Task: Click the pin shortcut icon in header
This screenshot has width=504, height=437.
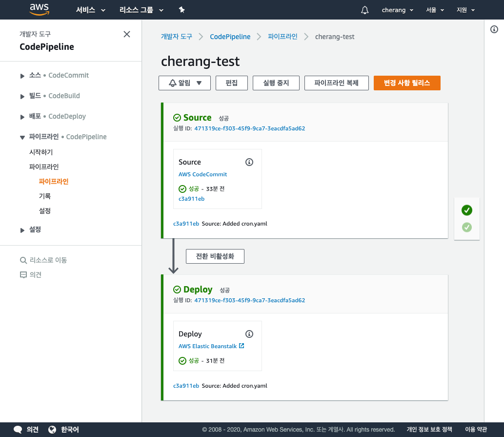Action: tap(182, 10)
